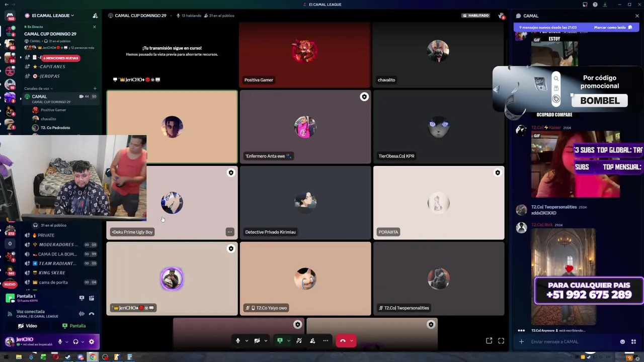Mute microphone in the user panel
644x362 pixels.
tap(60, 342)
